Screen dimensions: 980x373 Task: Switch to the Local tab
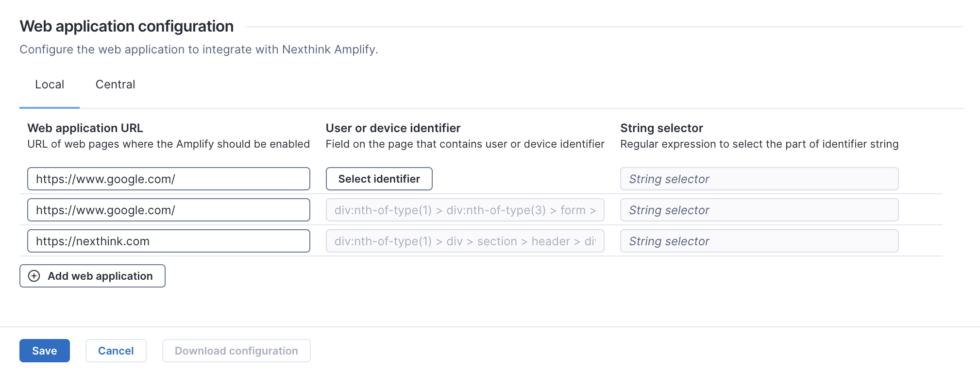pyautogui.click(x=50, y=85)
